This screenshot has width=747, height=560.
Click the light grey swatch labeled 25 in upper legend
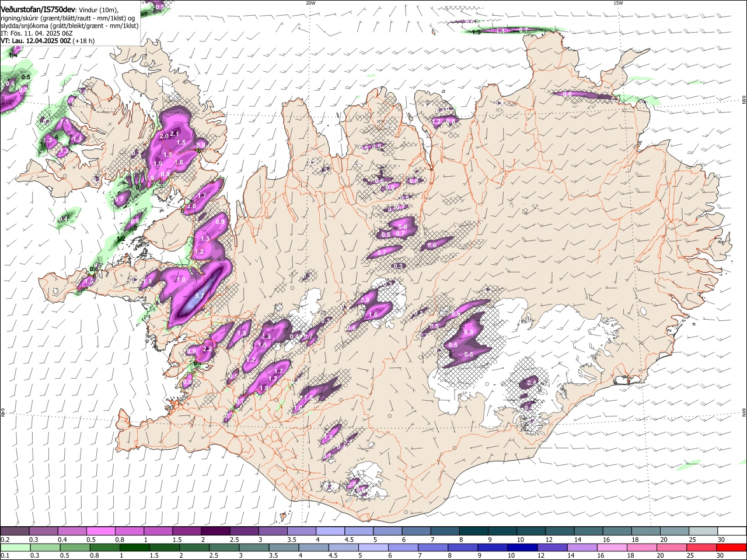[703, 531]
